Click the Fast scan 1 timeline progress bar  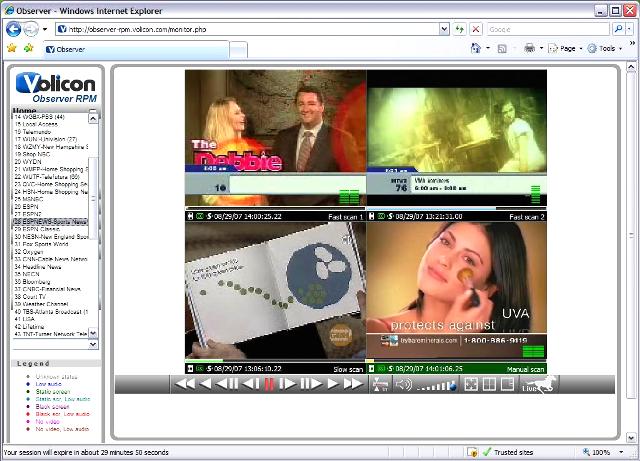coord(276,209)
